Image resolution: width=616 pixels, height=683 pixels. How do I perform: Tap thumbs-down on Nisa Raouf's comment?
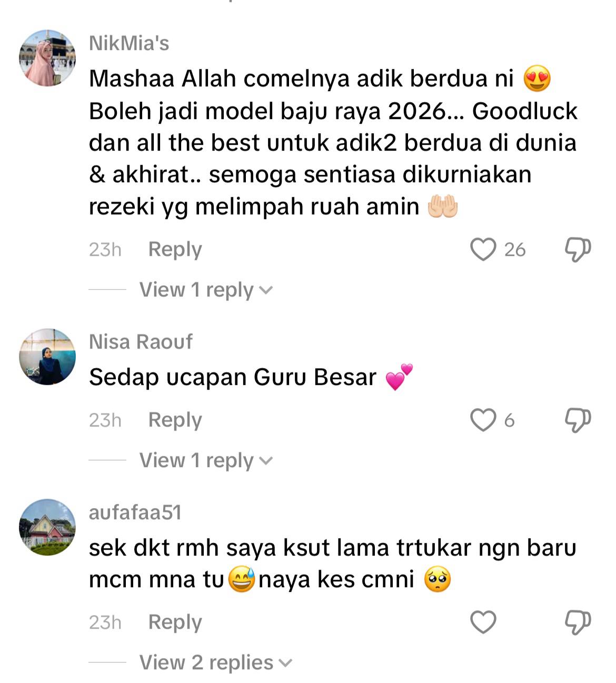tap(578, 420)
